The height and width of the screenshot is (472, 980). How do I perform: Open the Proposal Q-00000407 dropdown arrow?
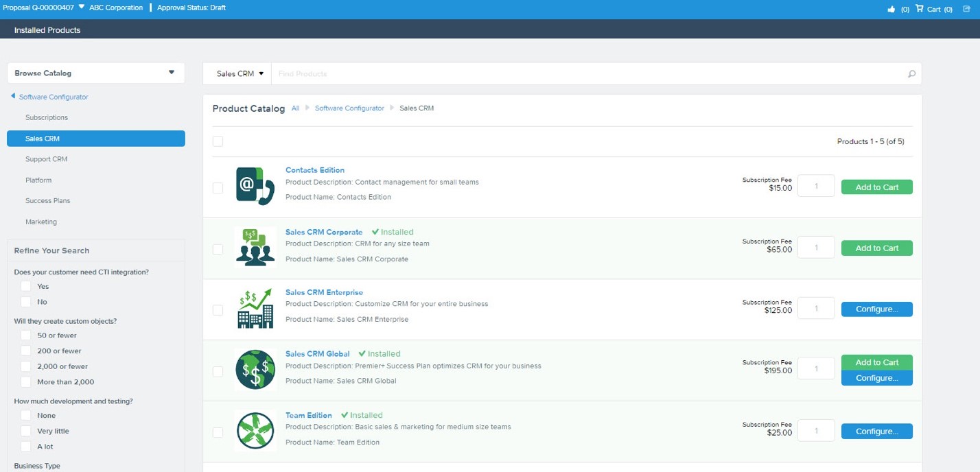point(82,8)
